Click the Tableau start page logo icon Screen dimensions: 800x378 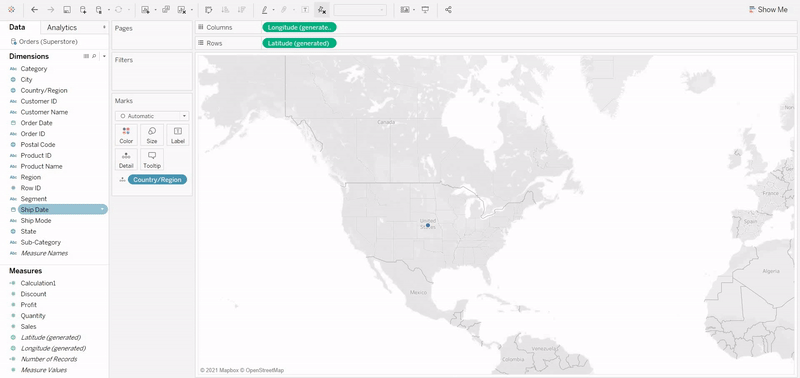(x=11, y=10)
